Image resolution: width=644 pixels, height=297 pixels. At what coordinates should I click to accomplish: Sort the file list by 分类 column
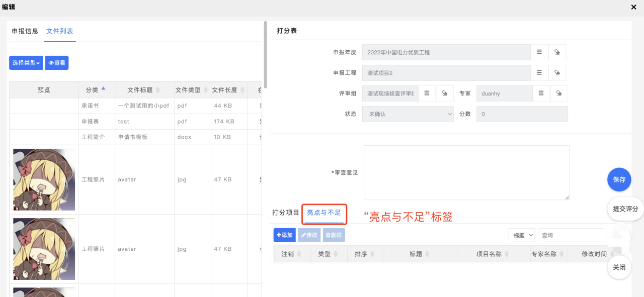coord(104,89)
